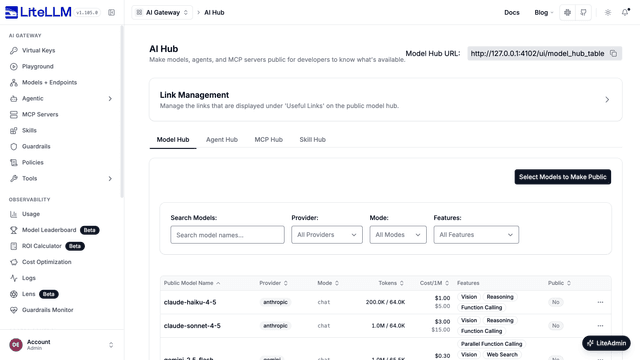This screenshot has height=360, width=640.
Task: Collapse the sidebar panel icon
Action: pyautogui.click(x=111, y=13)
